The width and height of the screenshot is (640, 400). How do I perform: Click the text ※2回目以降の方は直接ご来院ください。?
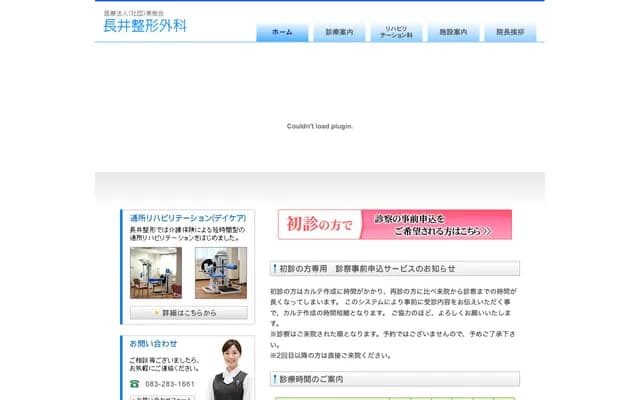click(x=331, y=356)
